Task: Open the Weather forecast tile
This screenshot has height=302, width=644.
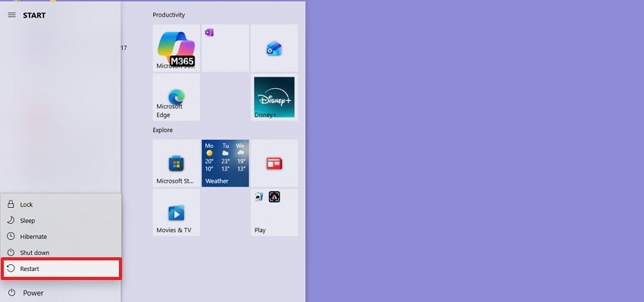Action: tap(225, 163)
